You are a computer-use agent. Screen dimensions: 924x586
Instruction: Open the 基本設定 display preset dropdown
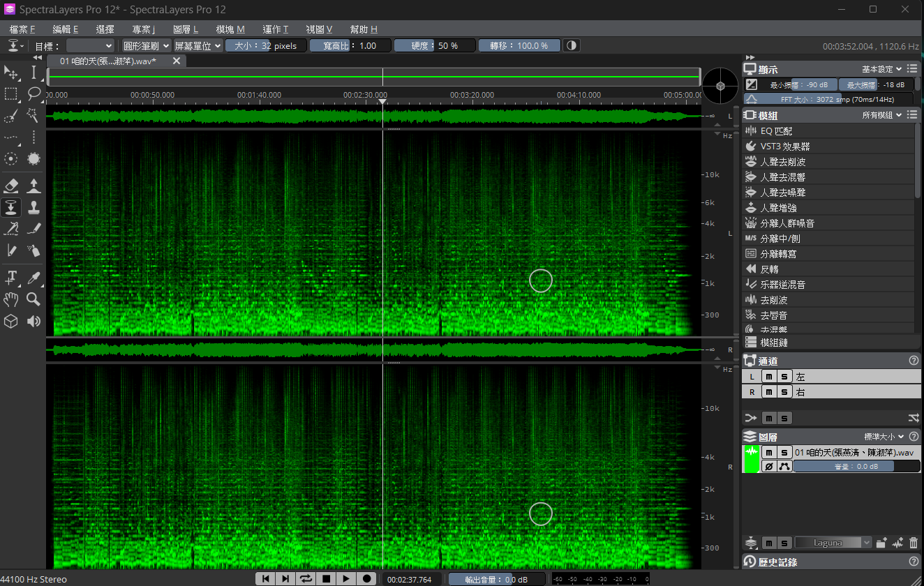(881, 69)
